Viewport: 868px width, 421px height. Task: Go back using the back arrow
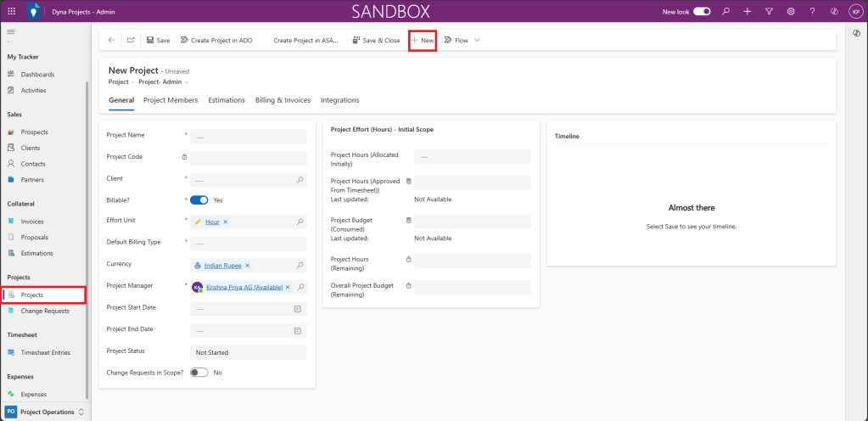point(112,40)
